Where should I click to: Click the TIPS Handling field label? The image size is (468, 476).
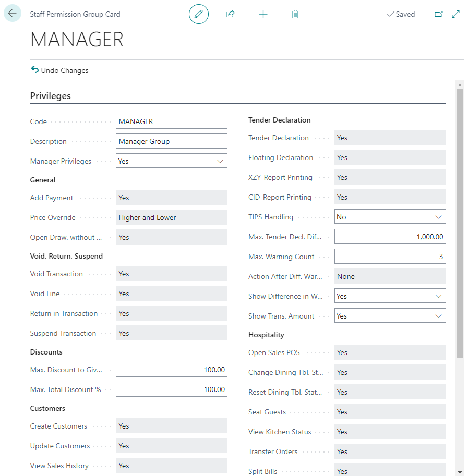tap(271, 217)
